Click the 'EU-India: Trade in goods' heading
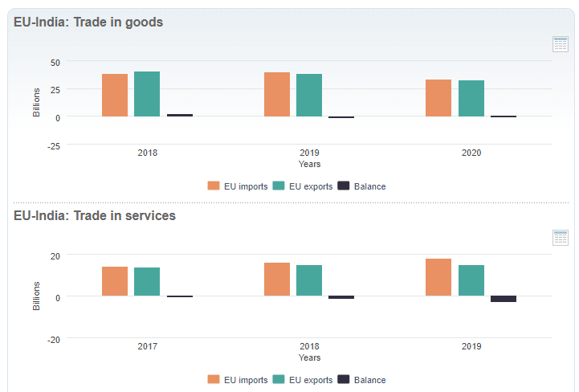The image size is (579, 392). (88, 22)
